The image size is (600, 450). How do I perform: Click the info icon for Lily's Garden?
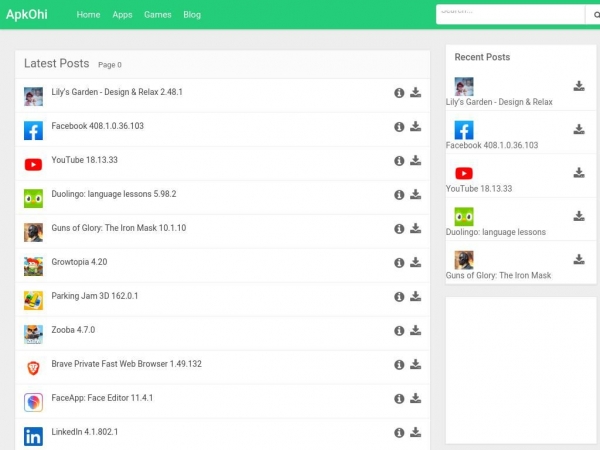(399, 93)
